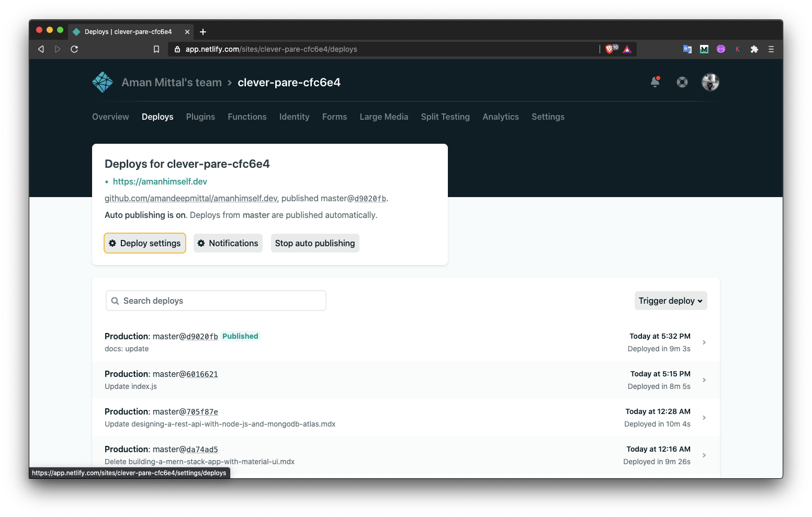812x517 pixels.
Task: Click the "Update index.js" deploy message
Action: tap(131, 386)
